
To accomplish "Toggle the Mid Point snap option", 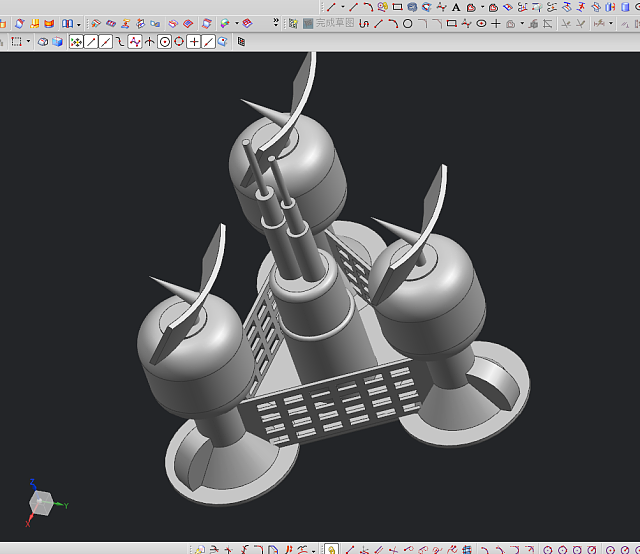I will [x=106, y=42].
